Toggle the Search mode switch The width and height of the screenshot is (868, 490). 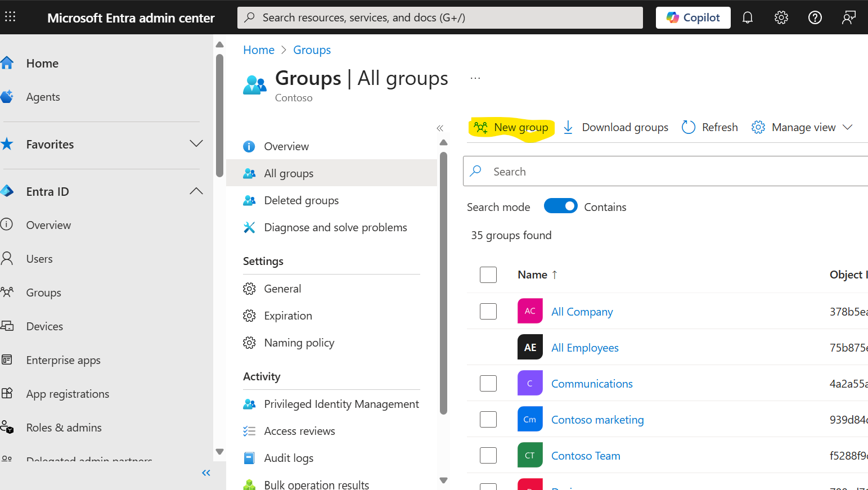[x=560, y=206]
